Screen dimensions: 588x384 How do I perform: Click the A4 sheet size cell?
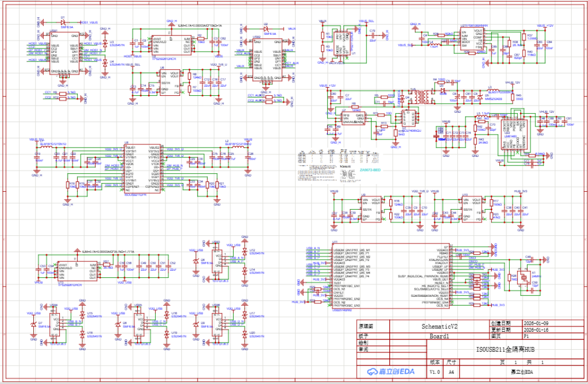pos(451,371)
